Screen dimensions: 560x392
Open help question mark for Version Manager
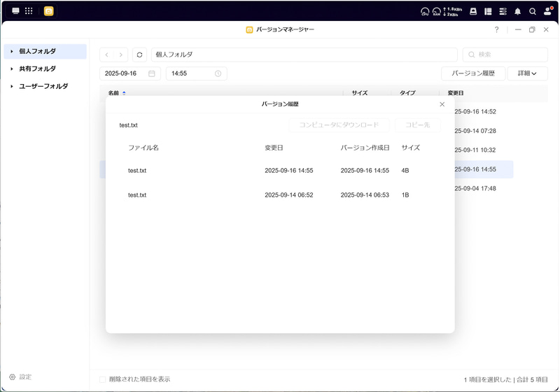pos(496,29)
